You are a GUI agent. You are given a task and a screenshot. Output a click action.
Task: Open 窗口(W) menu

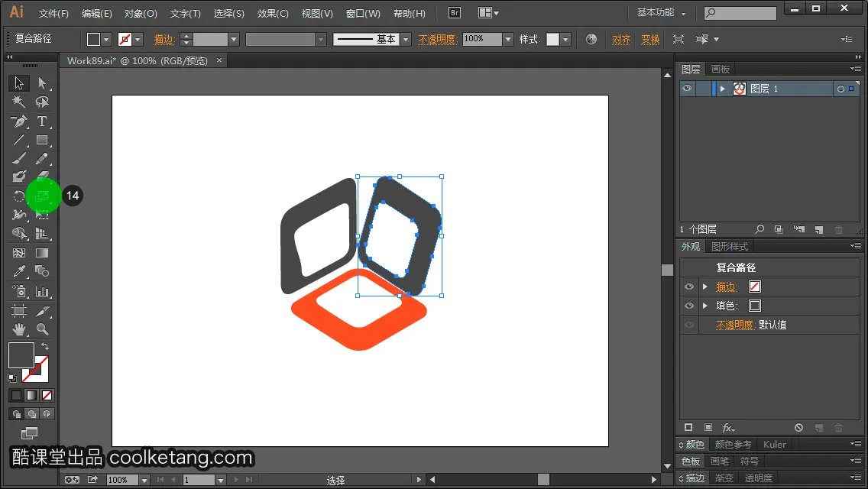pos(363,13)
